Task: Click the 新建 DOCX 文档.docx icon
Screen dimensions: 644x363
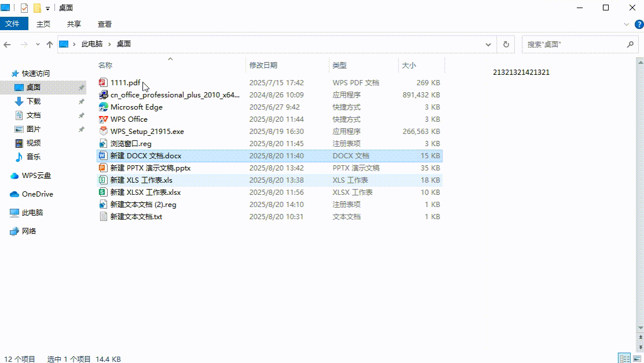Action: point(103,156)
